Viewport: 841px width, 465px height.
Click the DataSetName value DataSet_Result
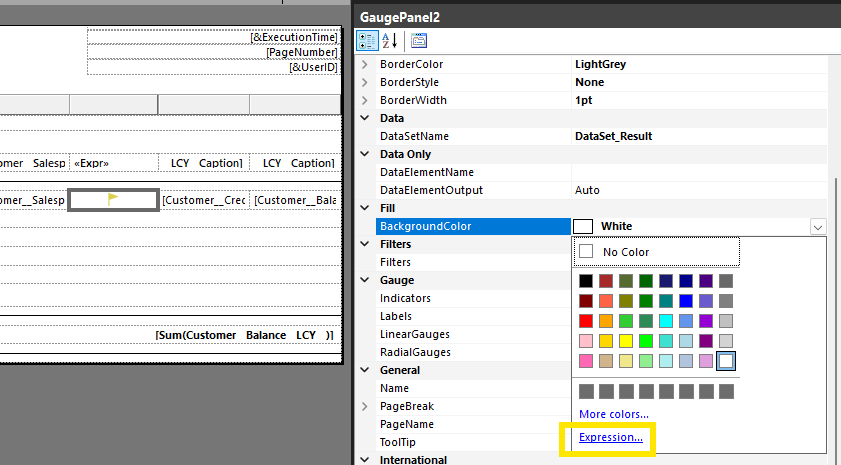pos(614,136)
